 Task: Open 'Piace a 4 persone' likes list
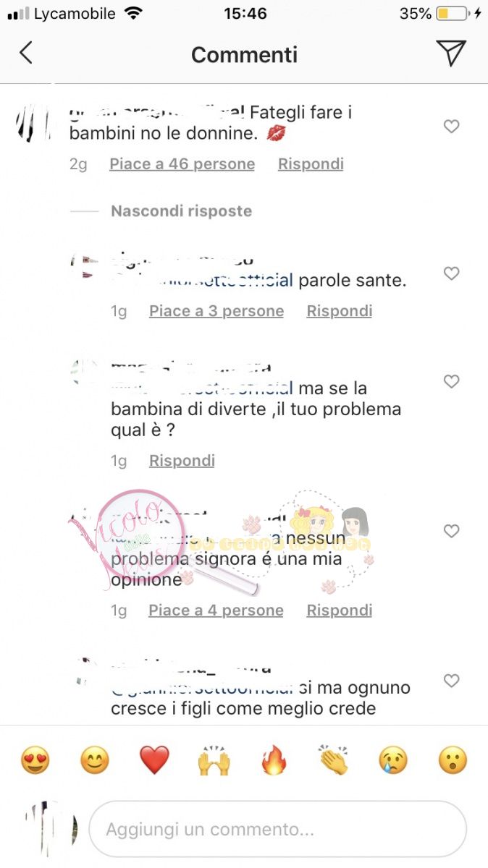tap(216, 610)
